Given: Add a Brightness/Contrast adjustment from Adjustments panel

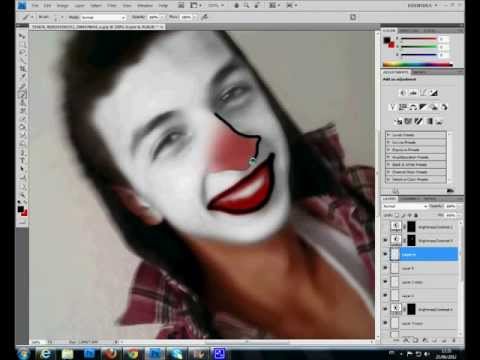Looking at the screenshot, I should coord(403,93).
